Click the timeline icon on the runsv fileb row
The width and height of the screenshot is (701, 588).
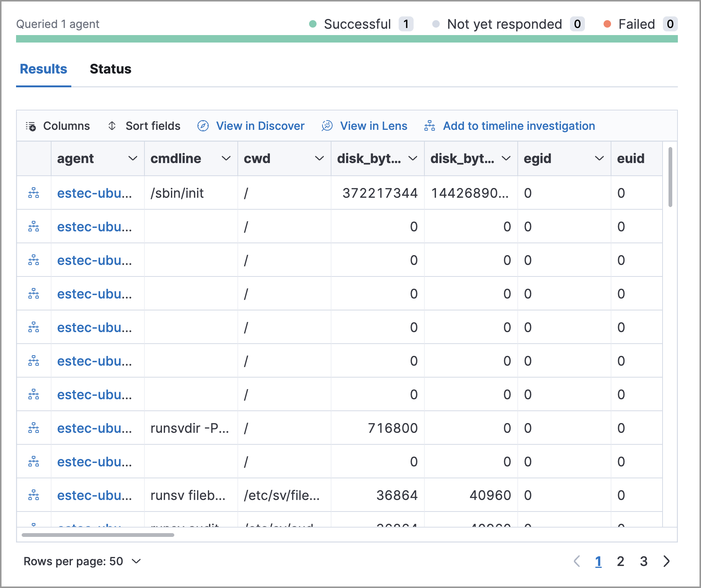34,495
